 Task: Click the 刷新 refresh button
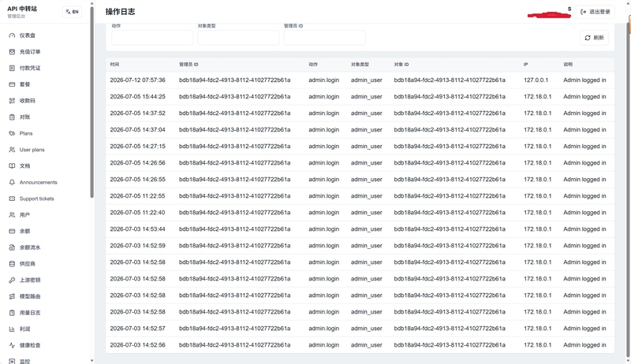(x=595, y=38)
